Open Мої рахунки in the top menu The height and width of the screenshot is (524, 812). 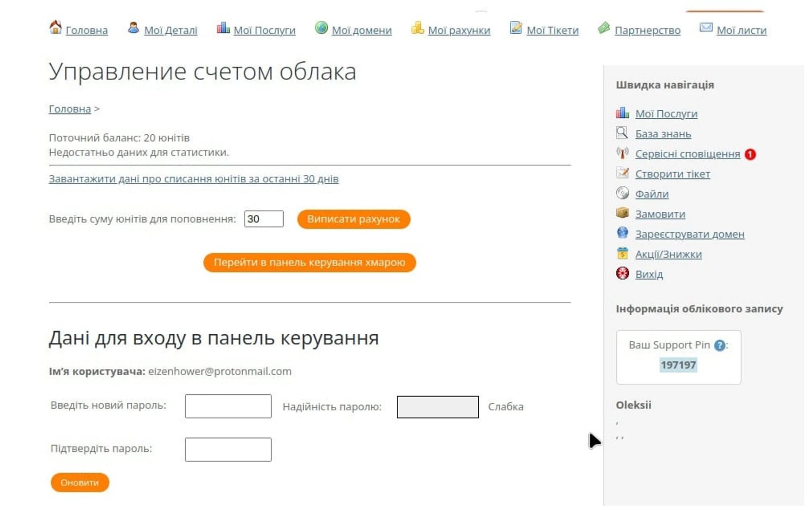(459, 30)
